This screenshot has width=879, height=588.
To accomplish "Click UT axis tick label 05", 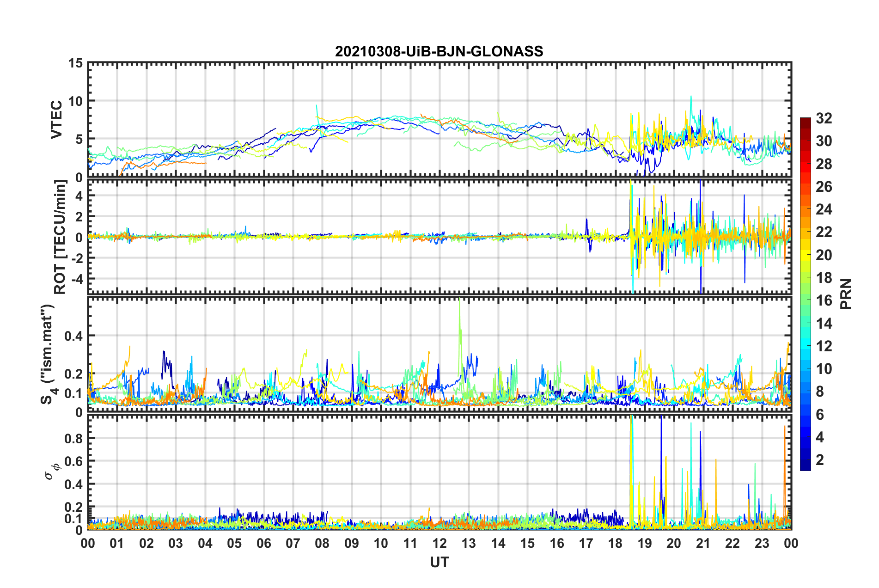I will [234, 543].
